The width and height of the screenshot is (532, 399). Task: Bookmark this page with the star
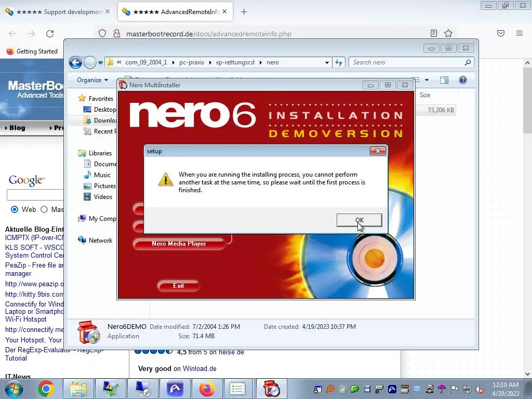448,33
